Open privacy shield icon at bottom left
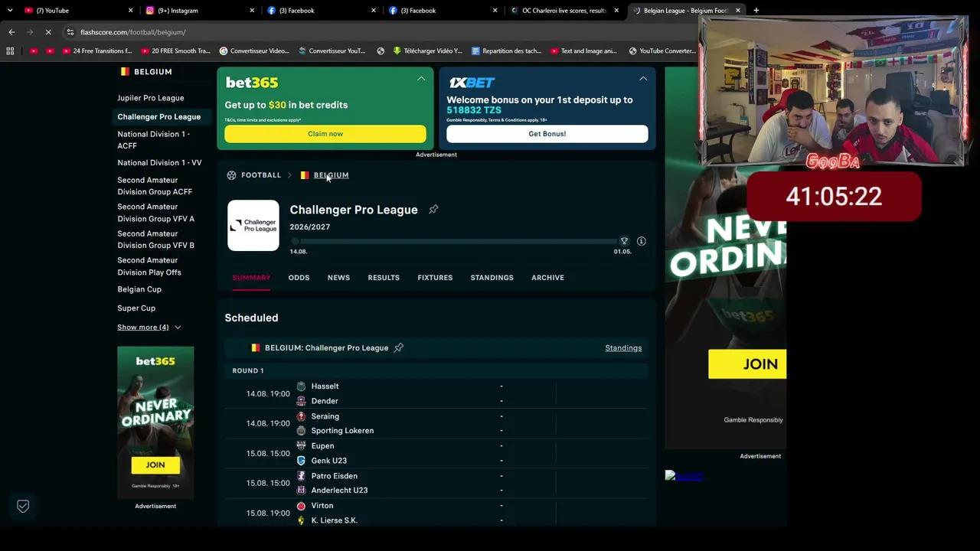The width and height of the screenshot is (980, 551). [23, 506]
